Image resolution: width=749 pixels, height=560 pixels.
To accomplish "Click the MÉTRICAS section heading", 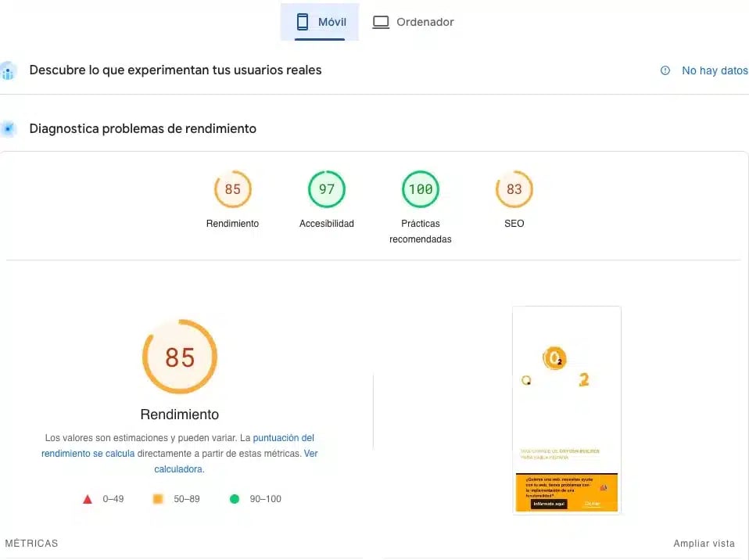I will pos(31,544).
